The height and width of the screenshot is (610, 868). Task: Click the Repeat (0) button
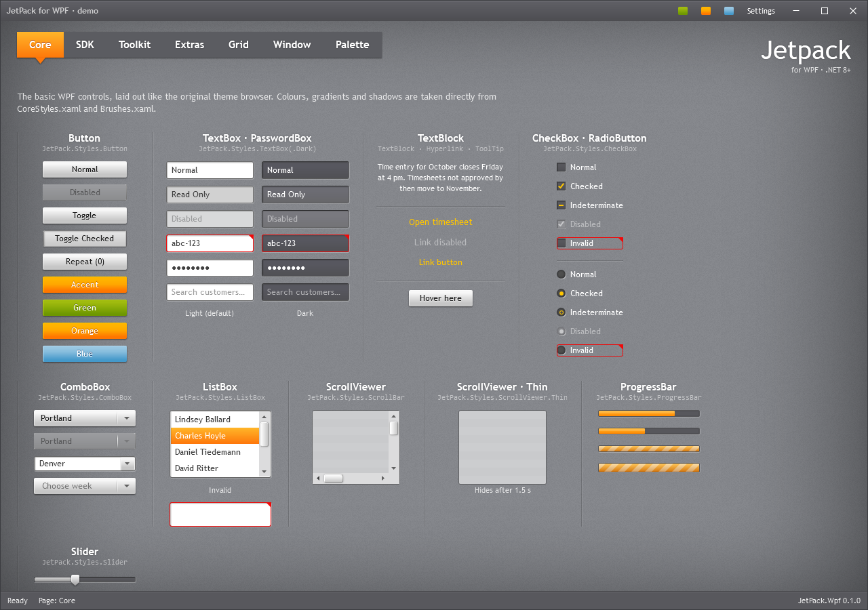click(85, 262)
